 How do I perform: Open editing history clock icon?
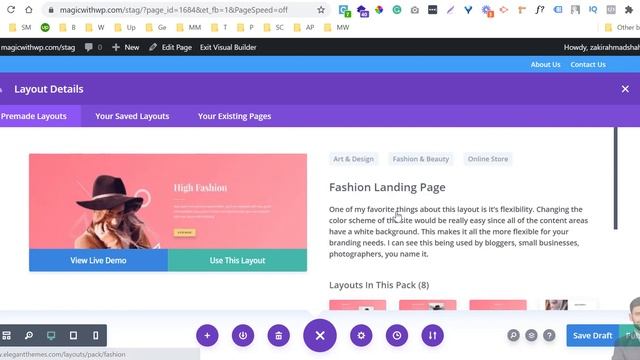397,336
